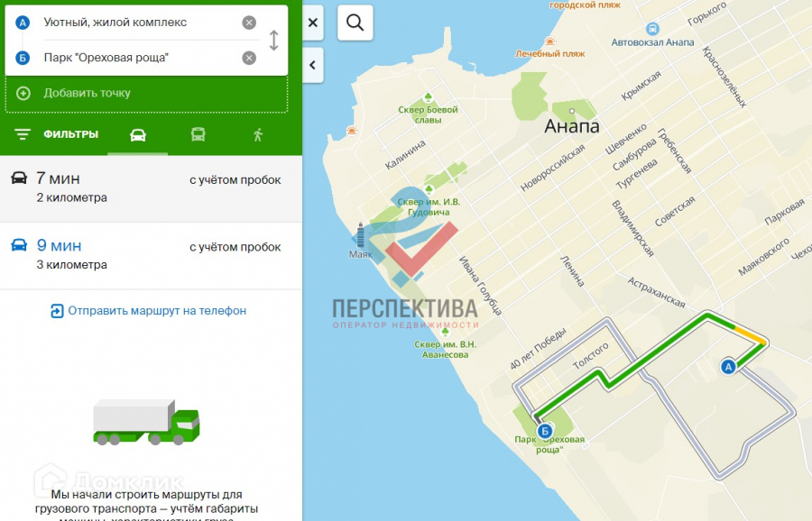Choose the 7 мин 2 километра route

pyautogui.click(x=151, y=188)
